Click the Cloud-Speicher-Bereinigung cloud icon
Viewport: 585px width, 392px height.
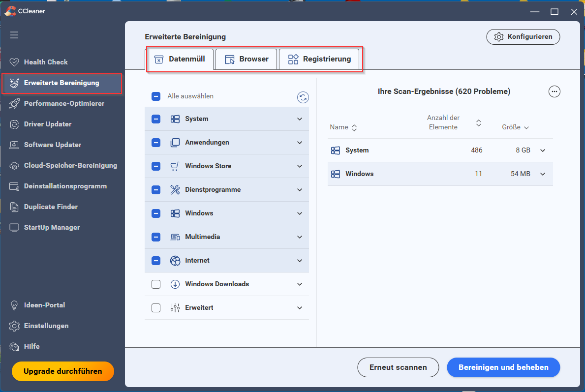click(x=14, y=166)
